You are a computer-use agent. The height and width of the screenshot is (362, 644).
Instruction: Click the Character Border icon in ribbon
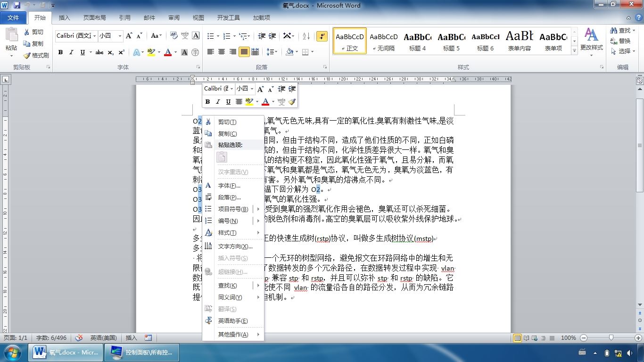[196, 36]
